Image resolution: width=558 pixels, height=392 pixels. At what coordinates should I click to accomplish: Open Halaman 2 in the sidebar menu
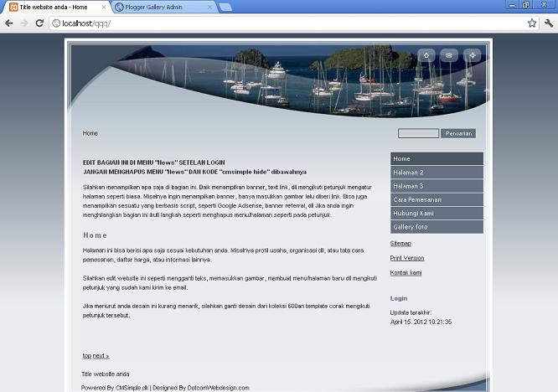point(437,173)
